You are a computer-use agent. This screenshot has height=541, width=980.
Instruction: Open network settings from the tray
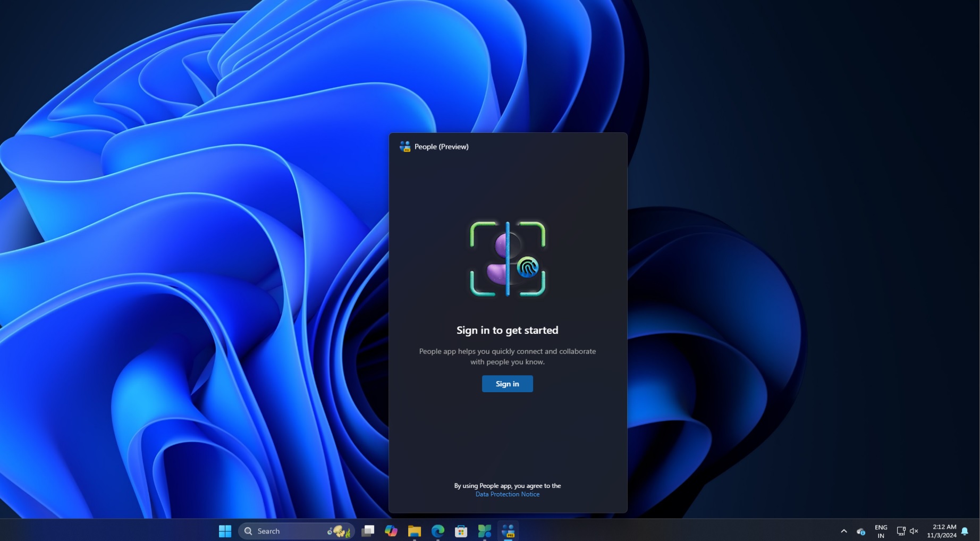[901, 531]
